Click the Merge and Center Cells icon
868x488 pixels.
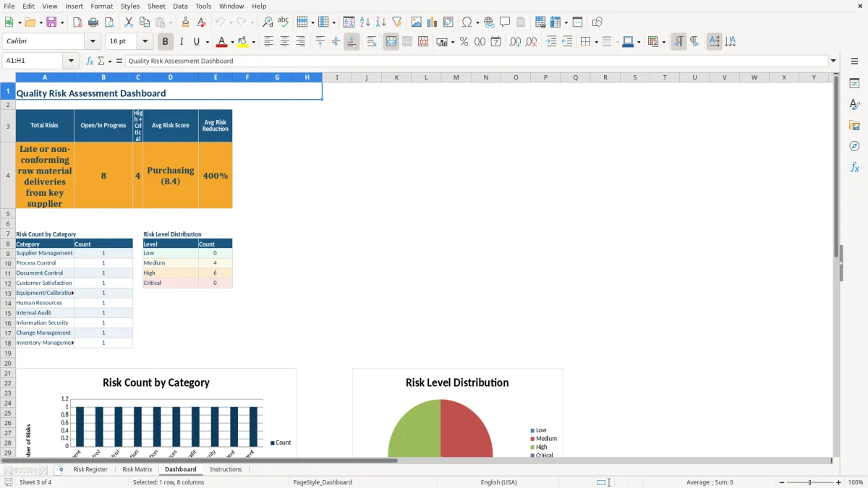[x=391, y=42]
